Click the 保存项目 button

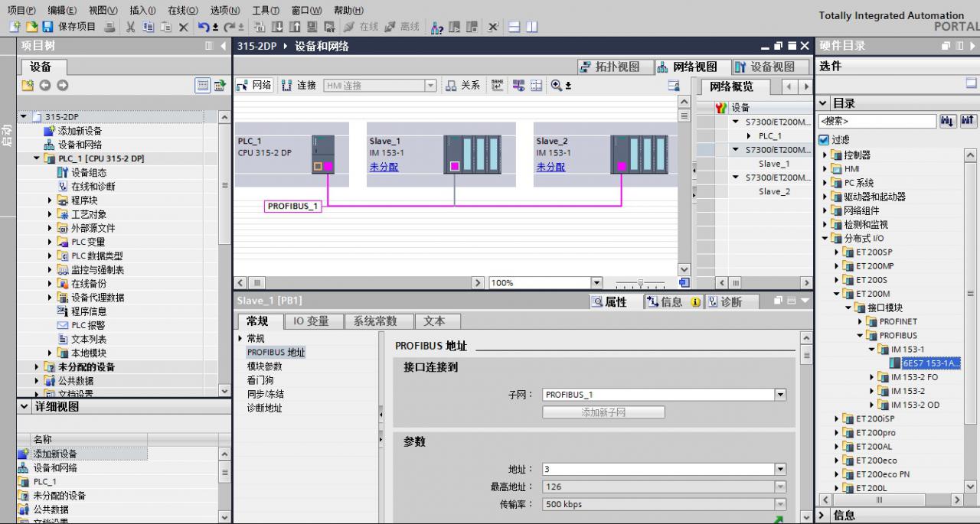point(70,27)
